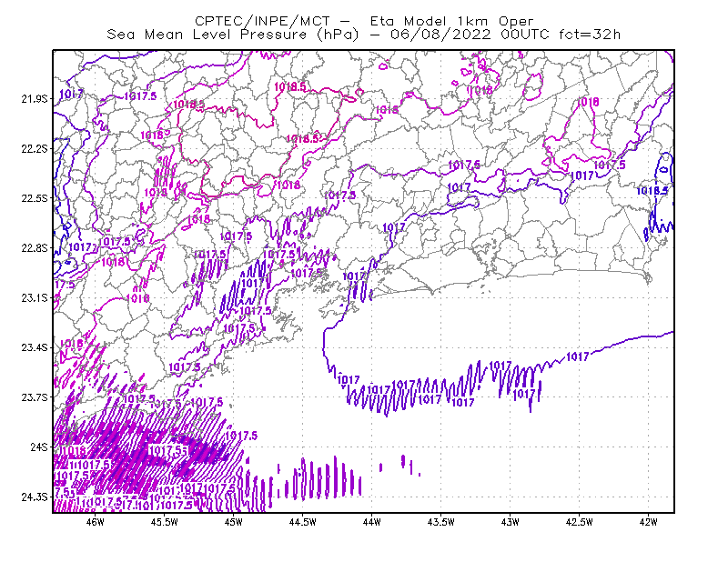Select the 22.2S latitude axis label
This screenshot has height=562, width=728.
(x=34, y=148)
